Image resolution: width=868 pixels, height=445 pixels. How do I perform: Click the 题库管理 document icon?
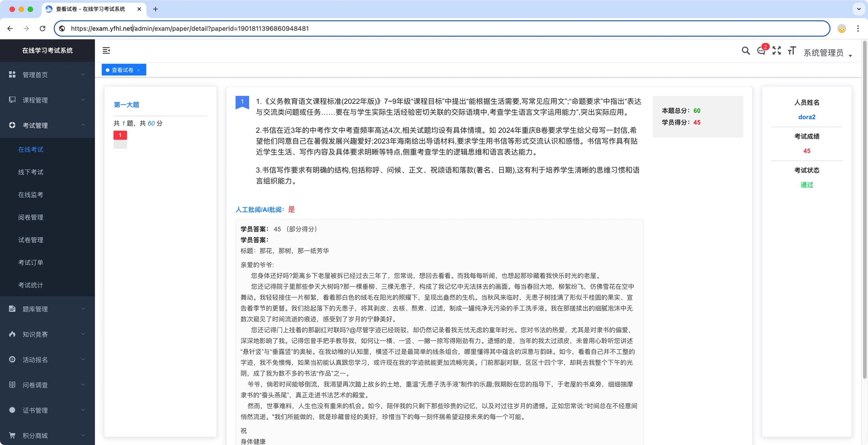point(12,309)
